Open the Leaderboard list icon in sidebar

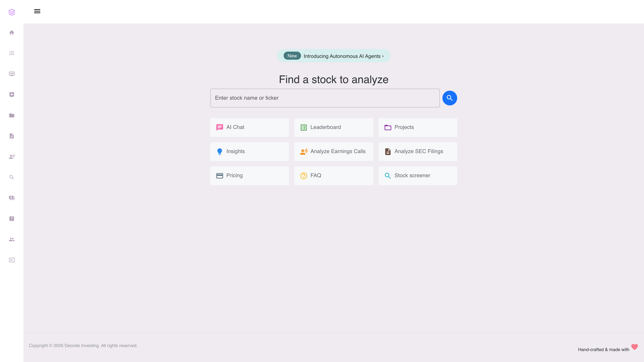[x=11, y=53]
